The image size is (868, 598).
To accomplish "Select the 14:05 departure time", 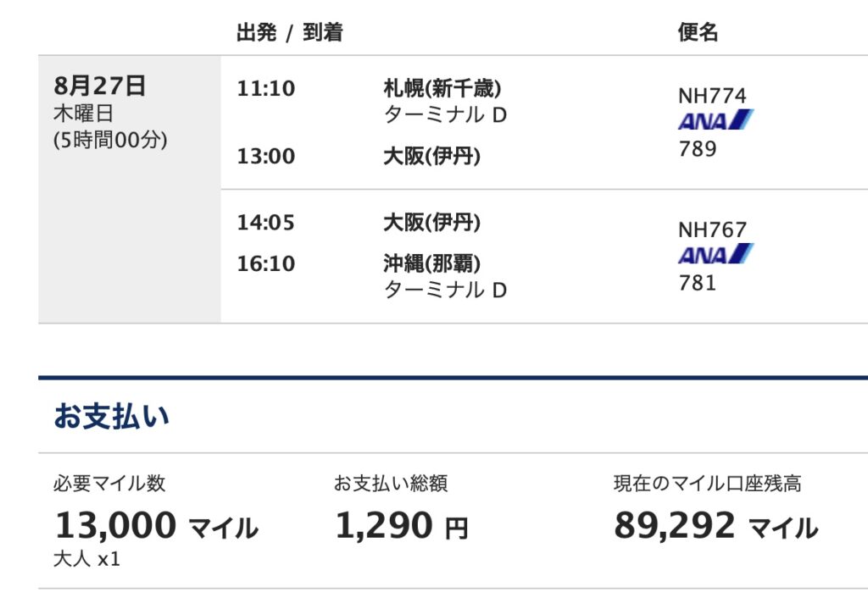I will coord(266,223).
